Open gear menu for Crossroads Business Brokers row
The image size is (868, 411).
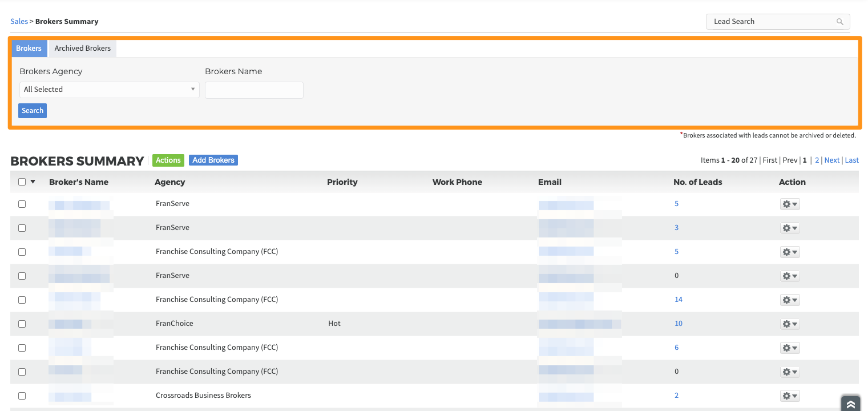(790, 396)
